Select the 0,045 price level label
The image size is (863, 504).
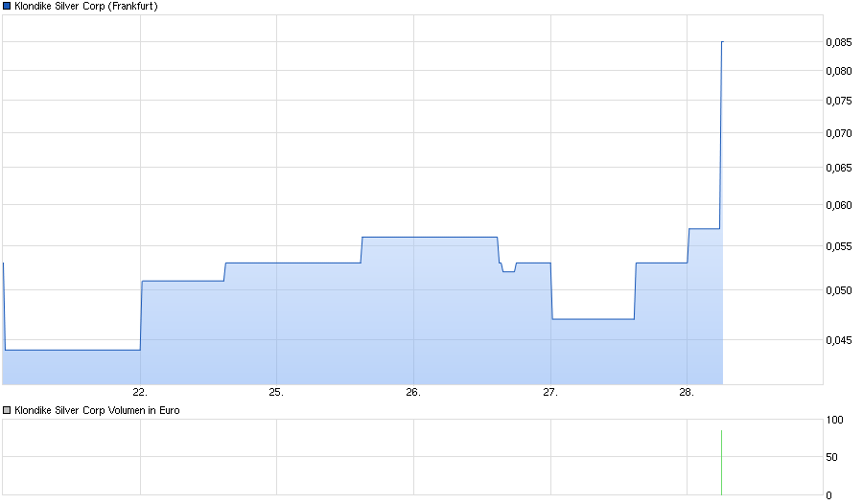coord(840,339)
